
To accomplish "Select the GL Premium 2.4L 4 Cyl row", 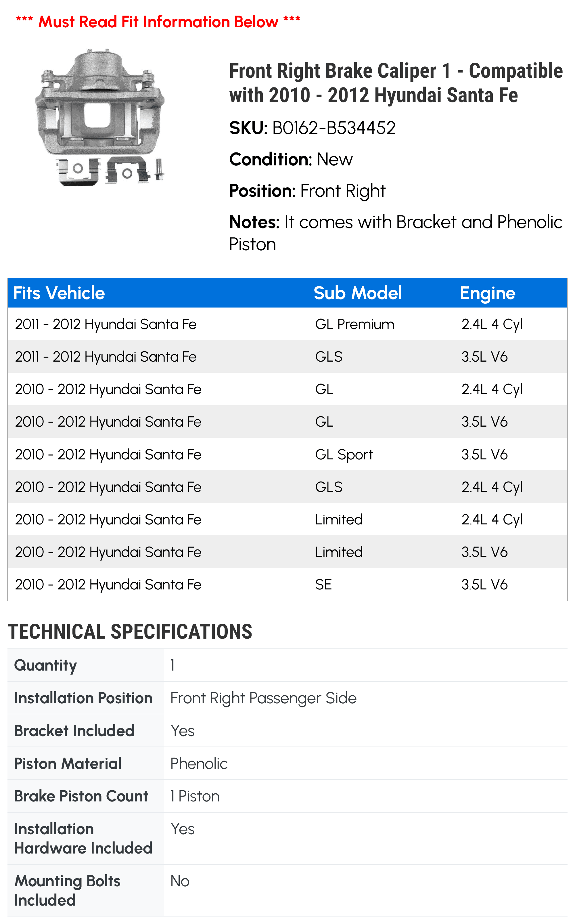I will coord(287,324).
